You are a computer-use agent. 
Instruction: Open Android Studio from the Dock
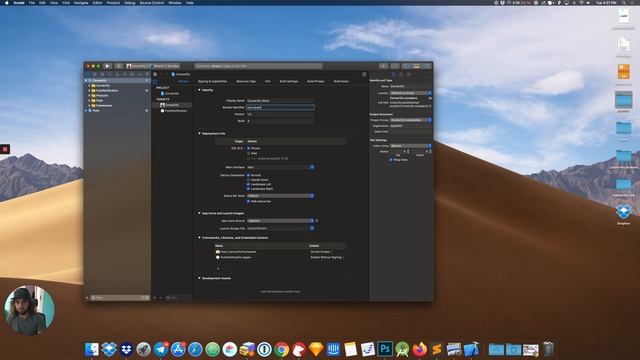pyautogui.click(x=402, y=349)
